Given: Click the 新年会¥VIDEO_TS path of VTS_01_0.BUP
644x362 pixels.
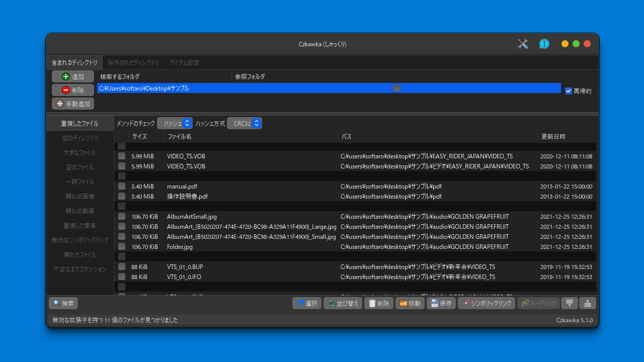Looking at the screenshot, I should 418,266.
